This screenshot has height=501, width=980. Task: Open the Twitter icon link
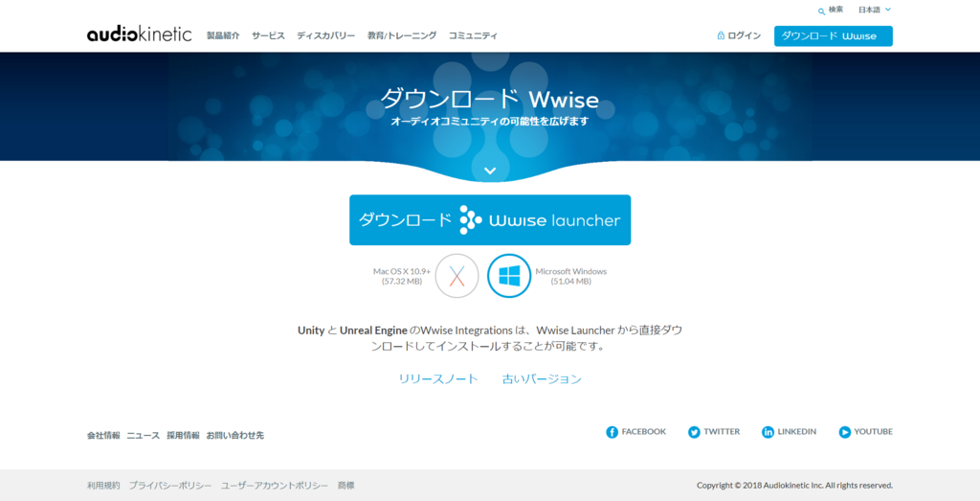click(x=694, y=432)
